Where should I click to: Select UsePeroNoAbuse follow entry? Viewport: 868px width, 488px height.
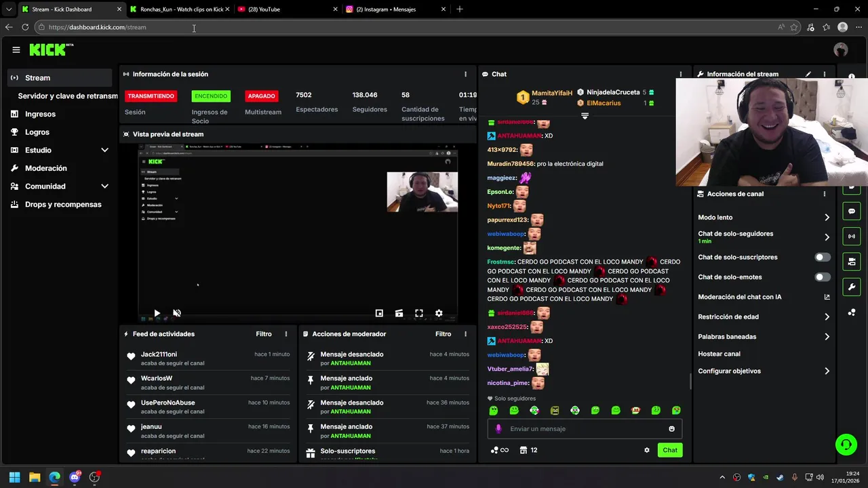coord(208,407)
